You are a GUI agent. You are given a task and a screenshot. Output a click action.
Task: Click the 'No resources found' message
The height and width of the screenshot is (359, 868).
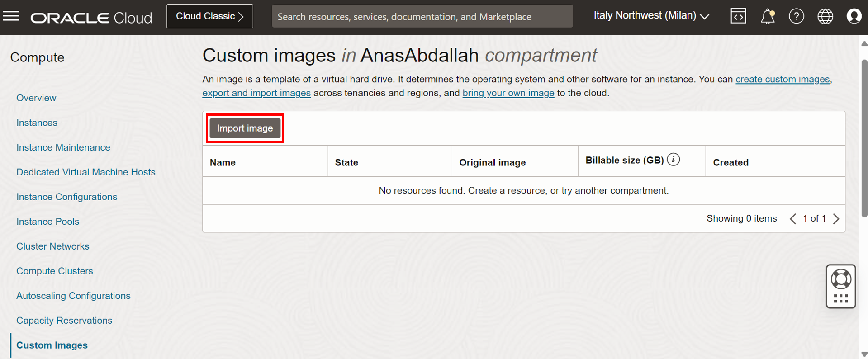pyautogui.click(x=524, y=191)
